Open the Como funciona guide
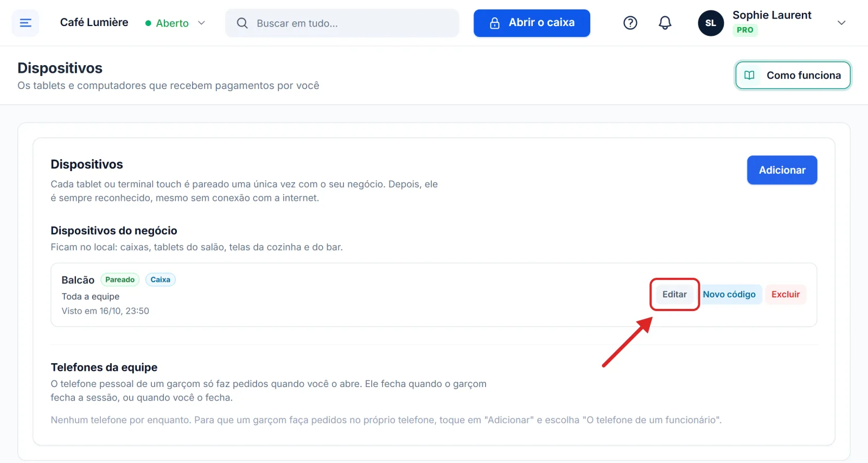Screen dimensions: 868x463 point(793,75)
